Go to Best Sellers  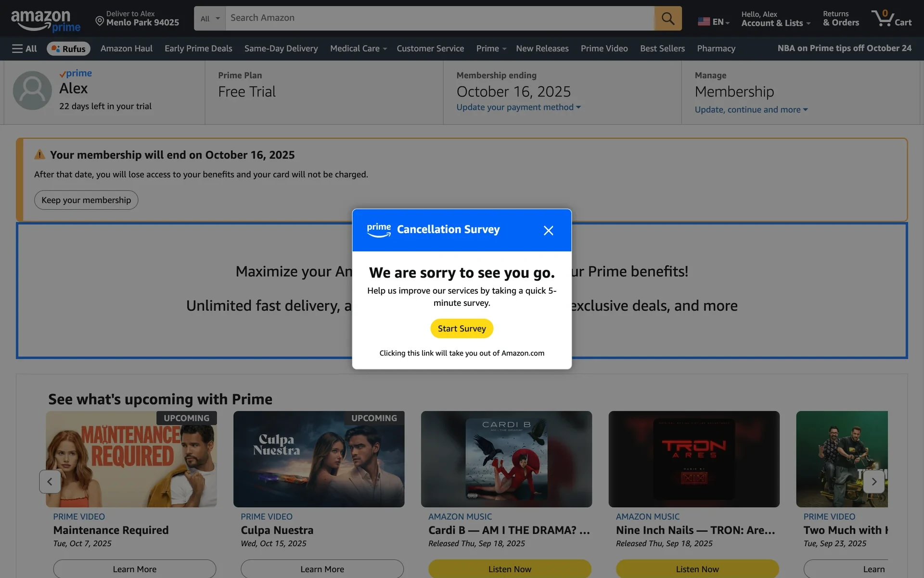click(662, 49)
